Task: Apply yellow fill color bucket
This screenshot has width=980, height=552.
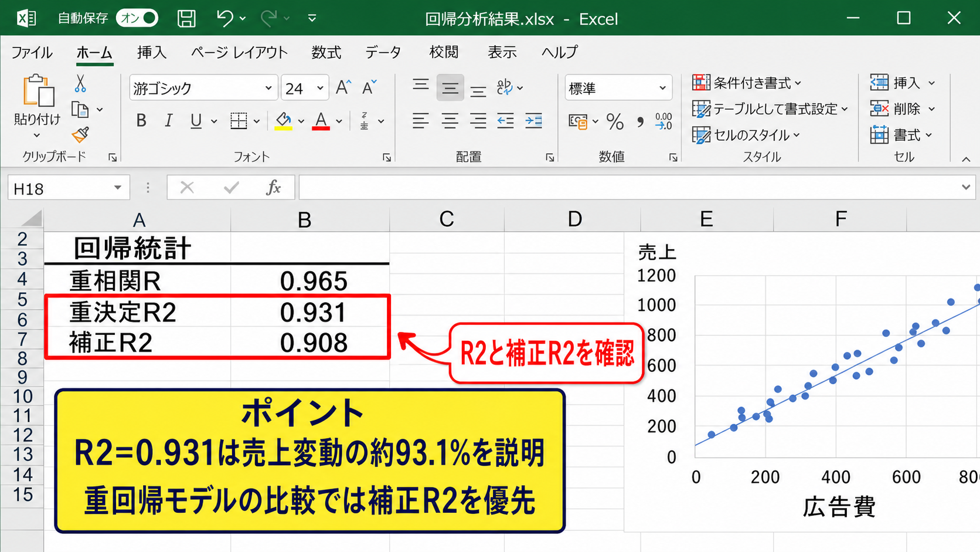Action: tap(284, 121)
